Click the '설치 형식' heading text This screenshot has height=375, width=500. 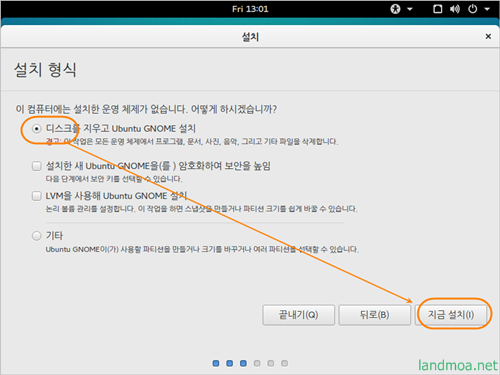tap(45, 70)
